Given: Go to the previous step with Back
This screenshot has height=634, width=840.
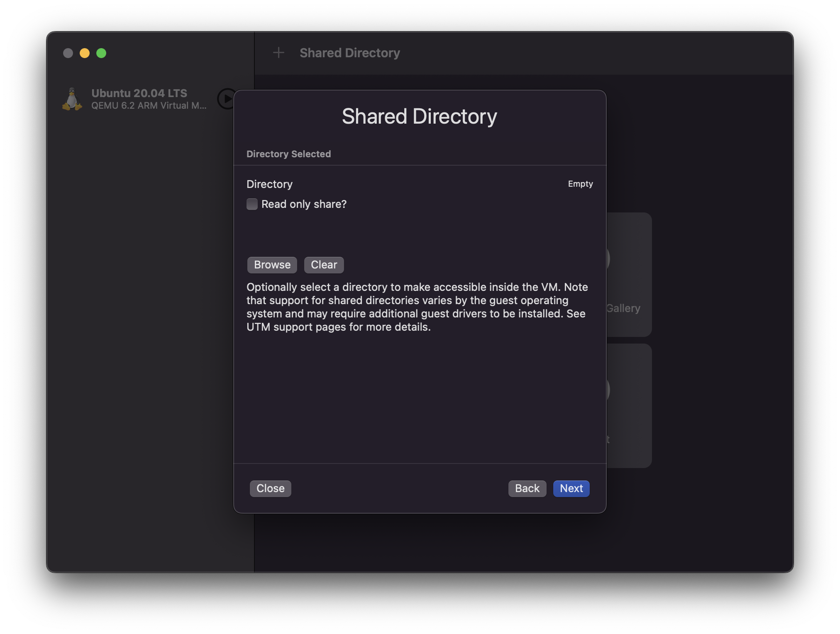Looking at the screenshot, I should pos(527,488).
